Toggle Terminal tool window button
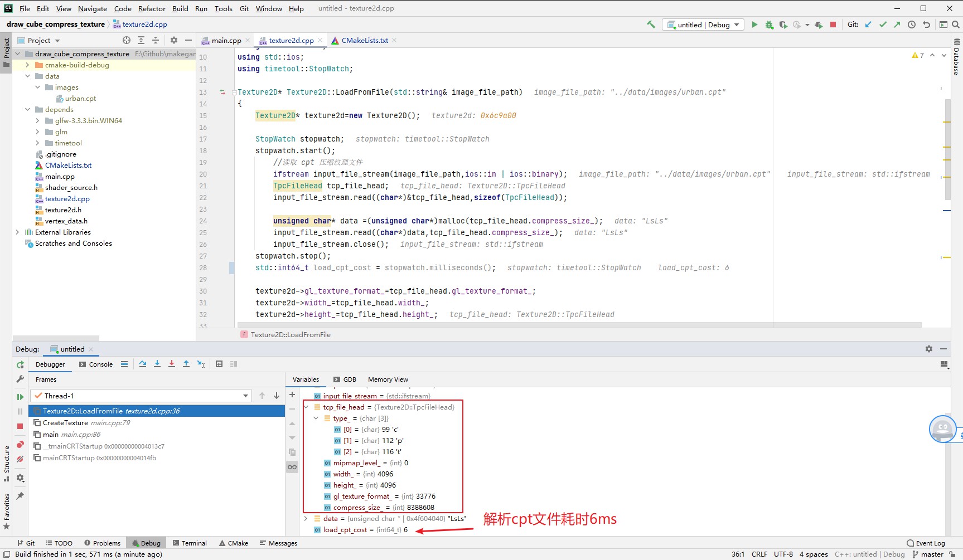The height and width of the screenshot is (560, 963). [190, 543]
